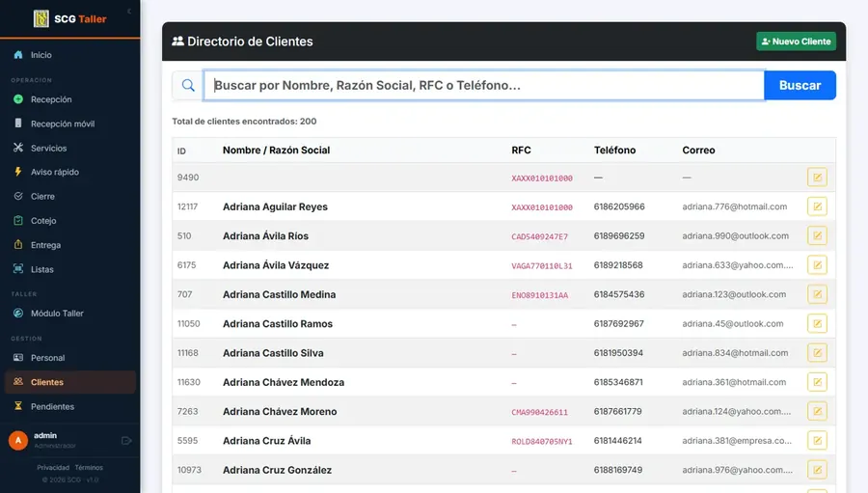Click the Aviso rápido lightning icon
The width and height of the screenshot is (868, 493).
tap(18, 172)
